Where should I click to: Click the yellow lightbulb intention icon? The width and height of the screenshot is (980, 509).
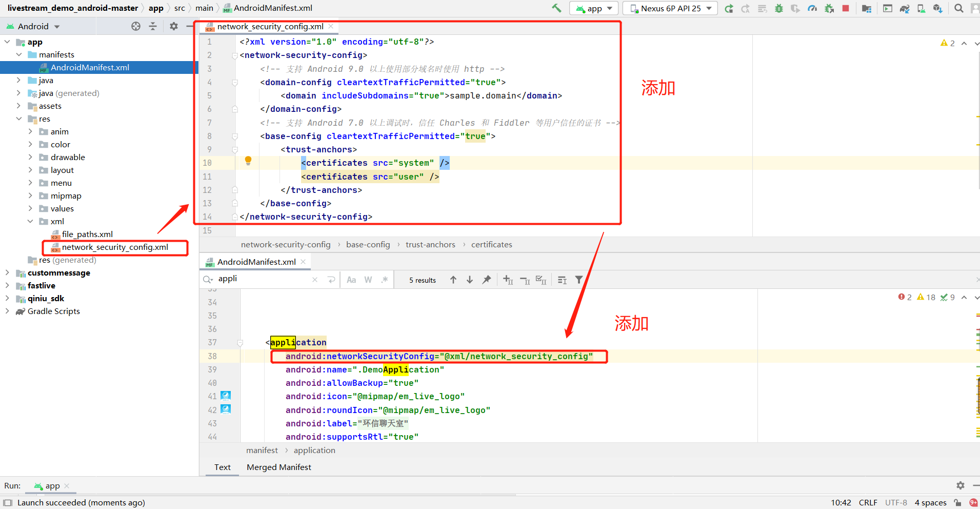[x=248, y=161]
